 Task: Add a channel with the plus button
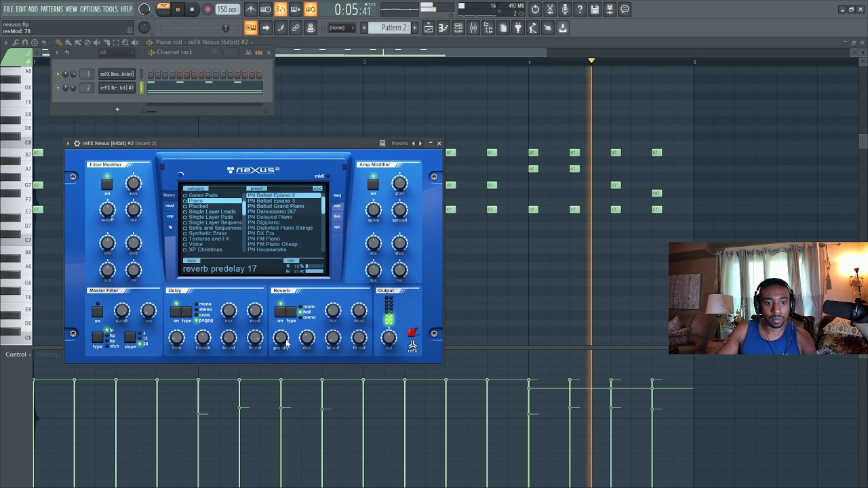pyautogui.click(x=117, y=109)
